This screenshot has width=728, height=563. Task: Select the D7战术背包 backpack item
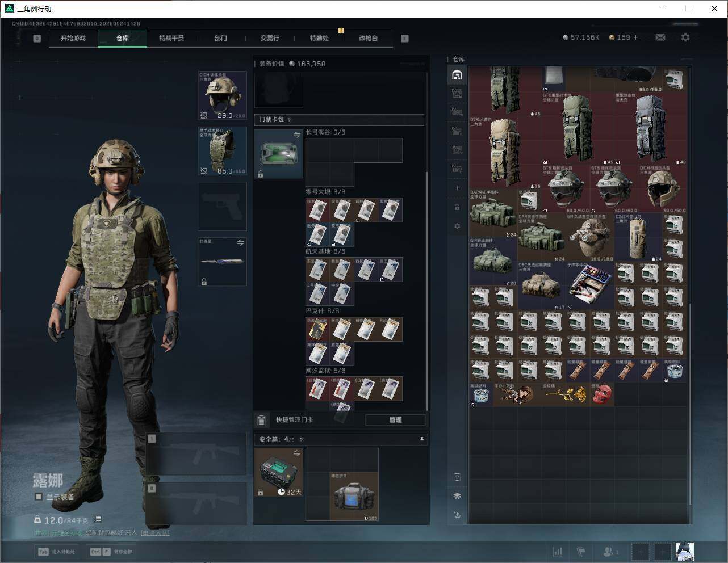click(x=505, y=152)
